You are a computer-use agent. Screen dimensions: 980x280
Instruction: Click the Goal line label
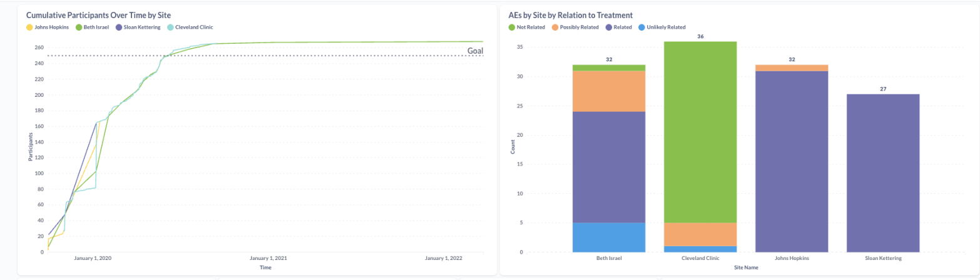[x=476, y=51]
